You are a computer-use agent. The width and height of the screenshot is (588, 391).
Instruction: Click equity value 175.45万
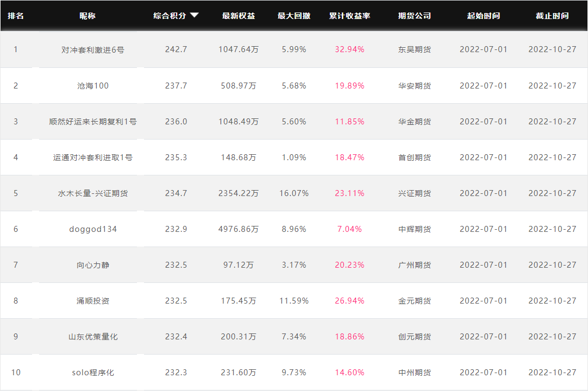pos(239,301)
